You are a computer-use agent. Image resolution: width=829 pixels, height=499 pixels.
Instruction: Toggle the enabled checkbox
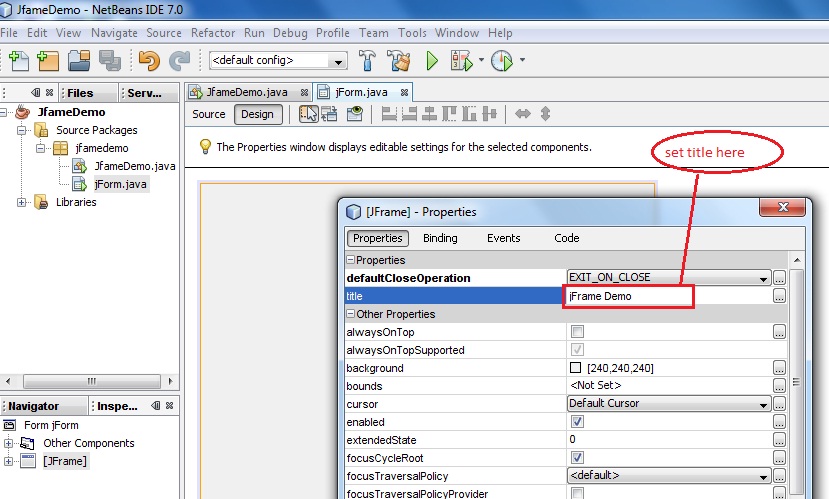pos(577,422)
